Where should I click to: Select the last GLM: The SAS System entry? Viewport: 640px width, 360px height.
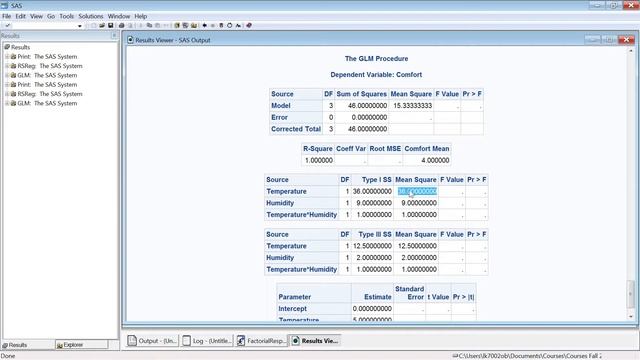pos(47,103)
